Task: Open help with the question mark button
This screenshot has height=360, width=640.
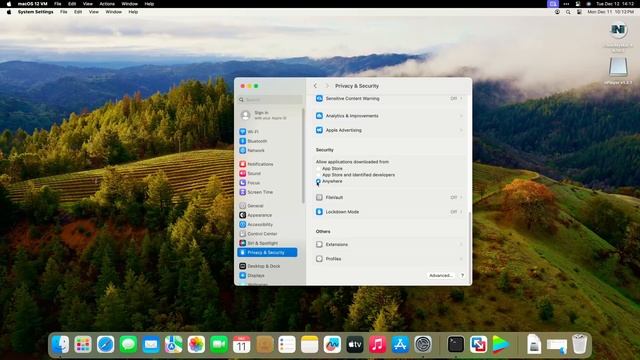Action: coord(462,276)
